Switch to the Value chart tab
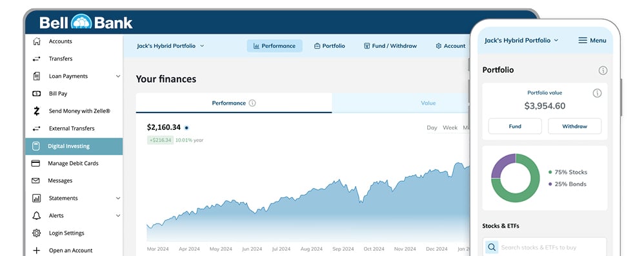 (428, 103)
